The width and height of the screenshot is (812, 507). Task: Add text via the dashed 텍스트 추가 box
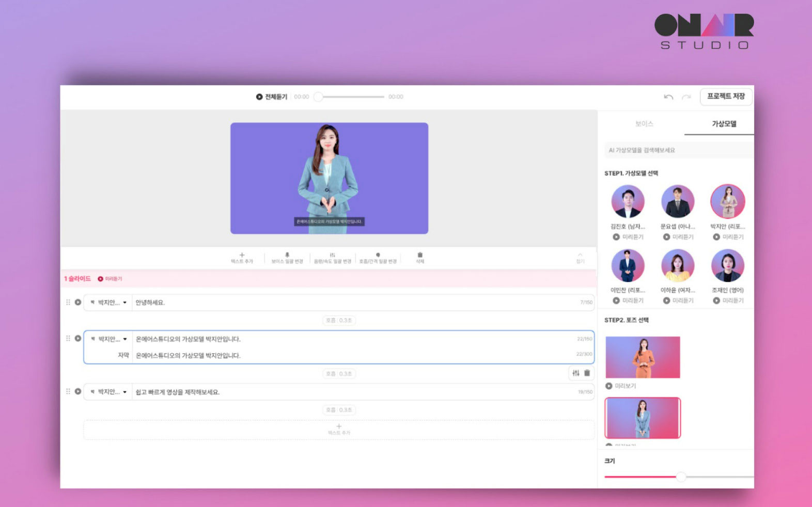[339, 430]
